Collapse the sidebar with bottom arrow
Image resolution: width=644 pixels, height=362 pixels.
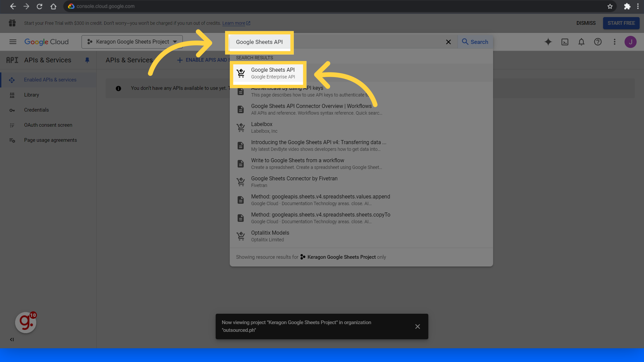[12, 340]
